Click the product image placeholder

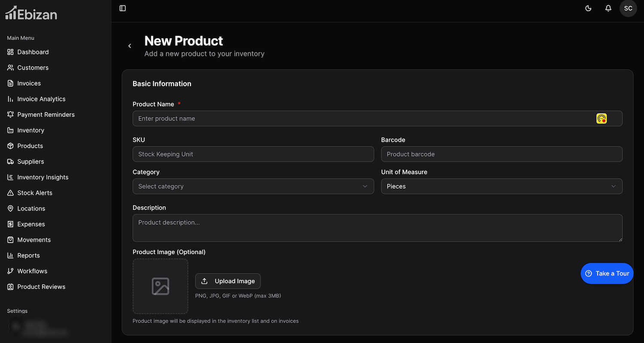click(x=160, y=286)
